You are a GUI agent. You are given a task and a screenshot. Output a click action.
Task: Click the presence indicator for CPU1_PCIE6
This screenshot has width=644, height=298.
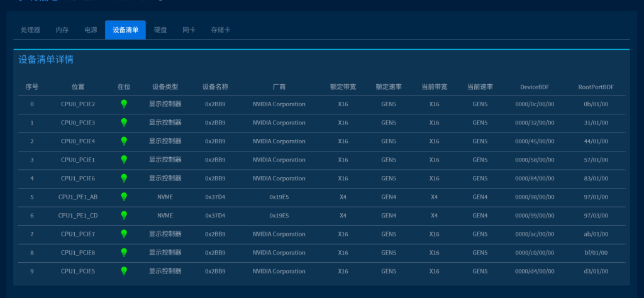coord(124,179)
